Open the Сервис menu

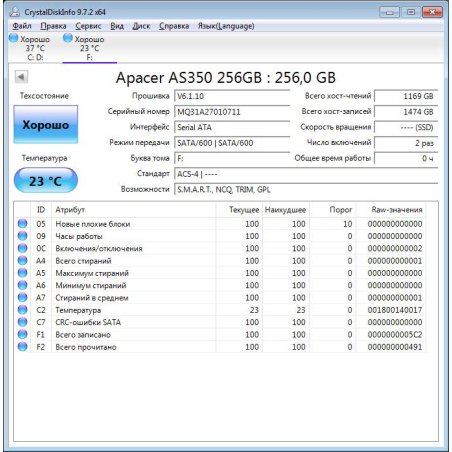pyautogui.click(x=88, y=26)
